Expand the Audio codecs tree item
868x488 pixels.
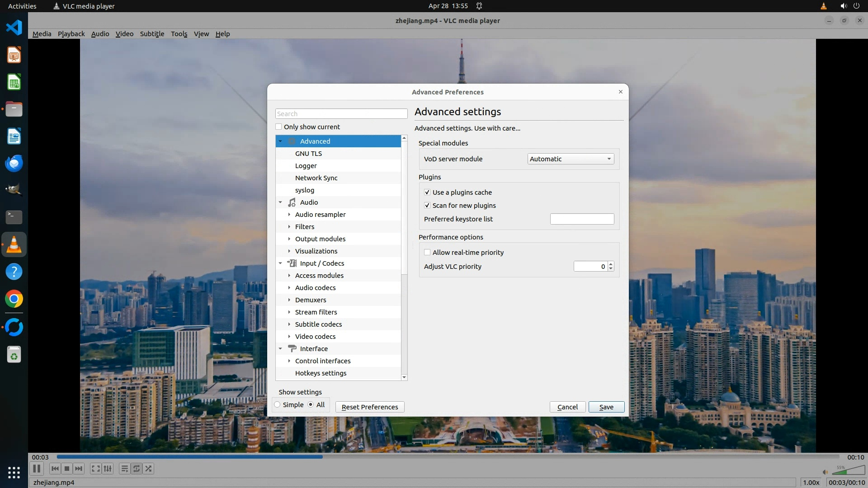[x=289, y=288]
